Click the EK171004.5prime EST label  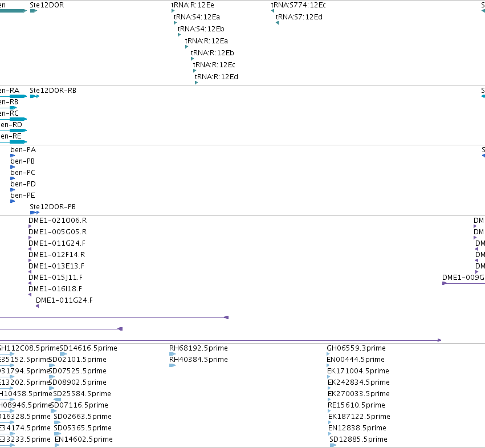[358, 371]
